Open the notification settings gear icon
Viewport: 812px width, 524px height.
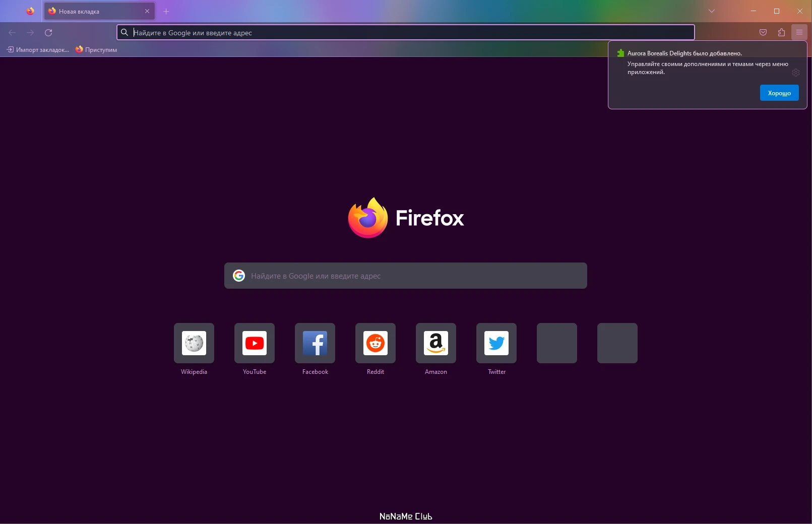[x=795, y=73]
